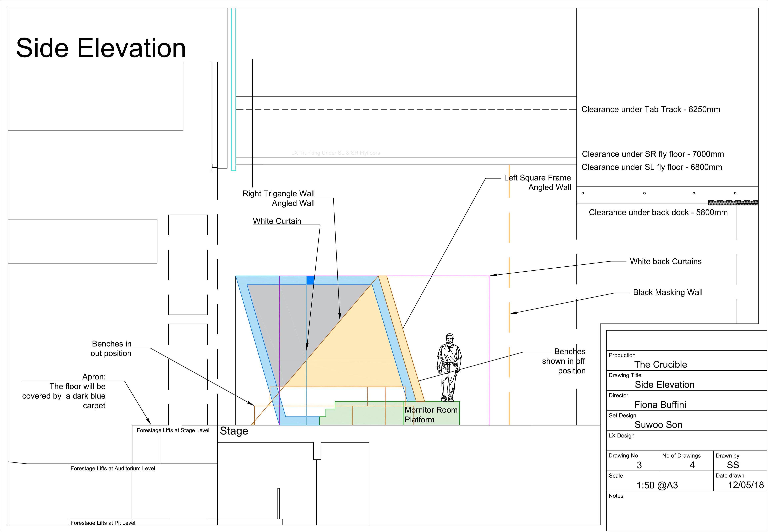Click the Suwoo Son set design field
Image resolution: width=768 pixels, height=532 pixels.
coord(658,425)
